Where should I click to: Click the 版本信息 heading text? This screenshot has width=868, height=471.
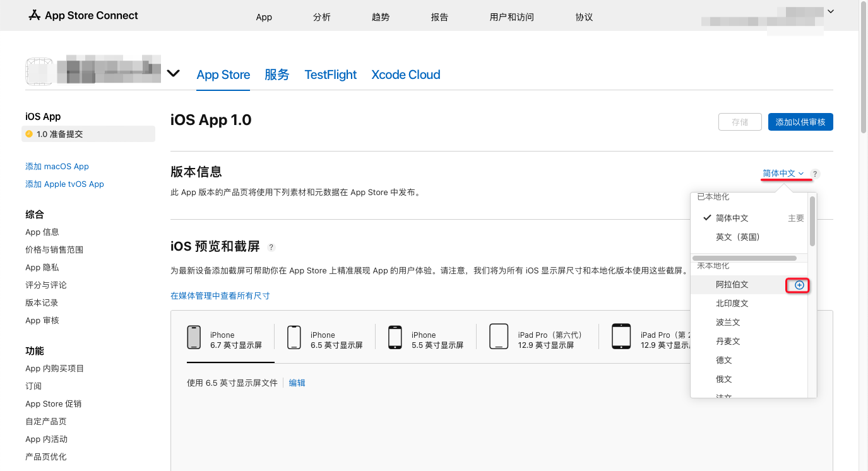pos(196,172)
